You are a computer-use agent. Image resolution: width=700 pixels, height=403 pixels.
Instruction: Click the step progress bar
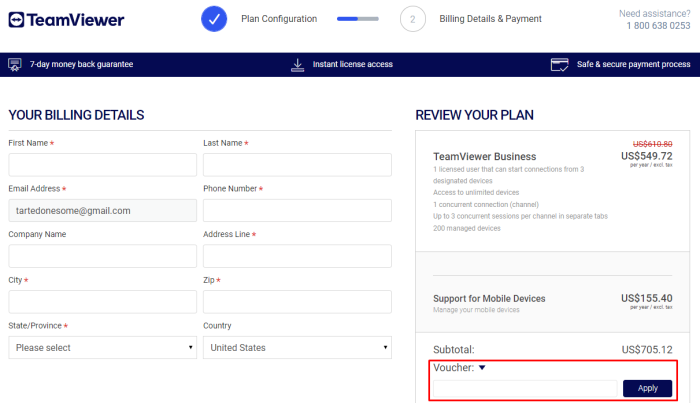point(358,19)
